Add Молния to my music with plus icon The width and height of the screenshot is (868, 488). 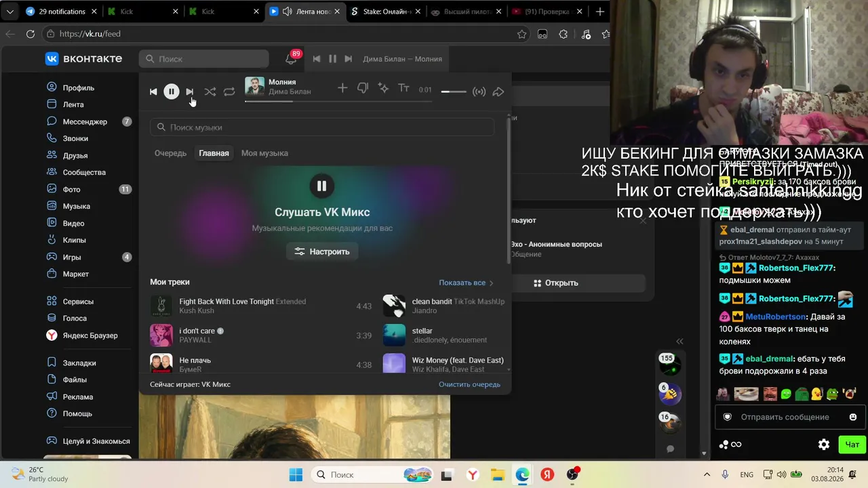342,88
